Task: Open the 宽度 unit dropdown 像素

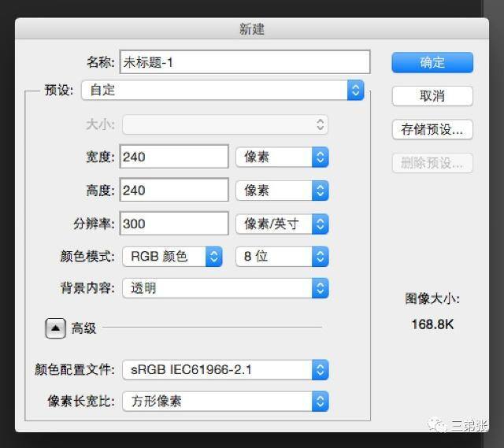Action: pos(282,157)
